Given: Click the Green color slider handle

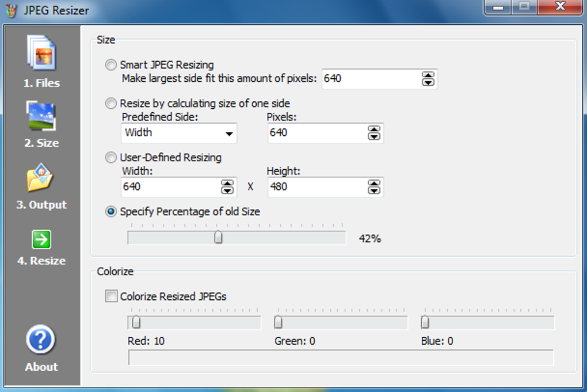Looking at the screenshot, I should click(279, 322).
